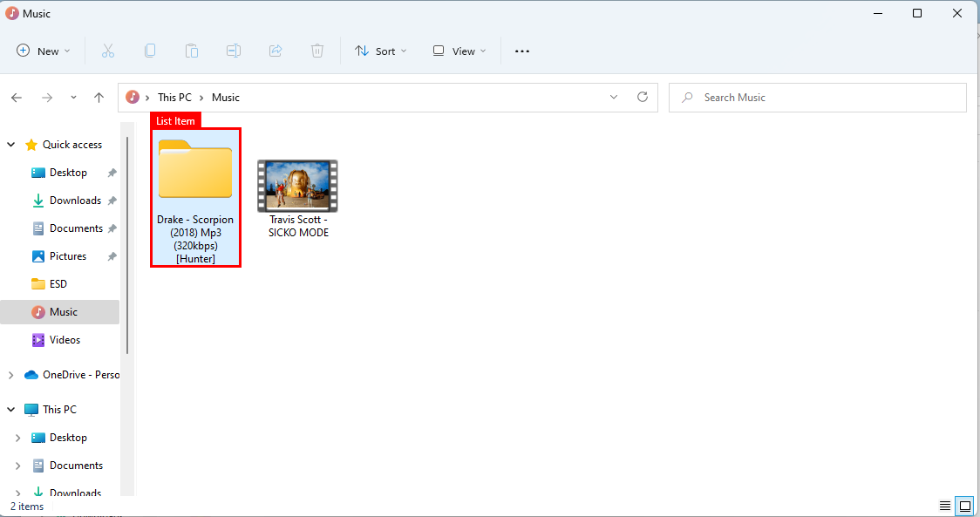Open the New item dropdown
Image resolution: width=980 pixels, height=517 pixels.
click(43, 51)
